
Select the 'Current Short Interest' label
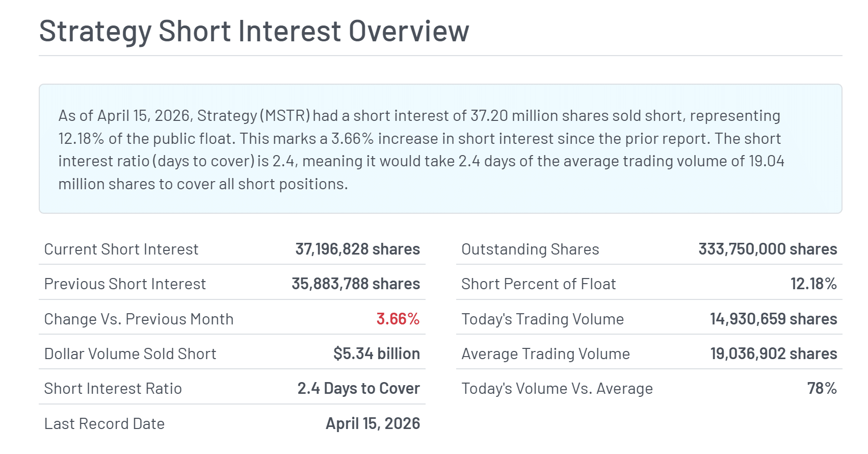(121, 249)
